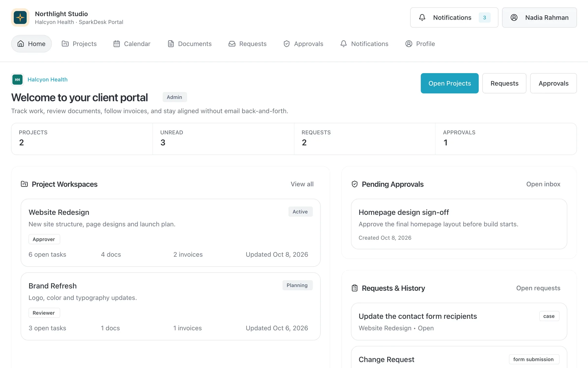This screenshot has width=588, height=368.
Task: Click the Reviewer role tag
Action: (44, 313)
